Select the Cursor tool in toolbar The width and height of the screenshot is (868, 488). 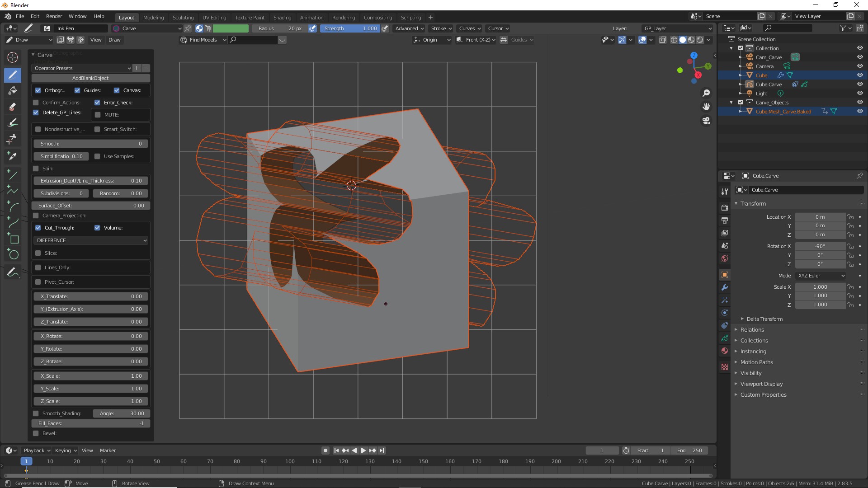point(13,57)
